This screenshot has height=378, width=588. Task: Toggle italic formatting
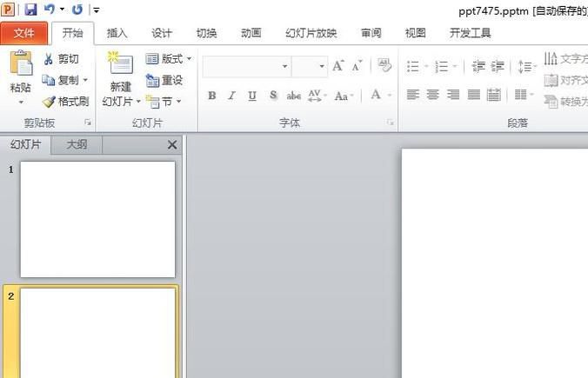(x=232, y=96)
